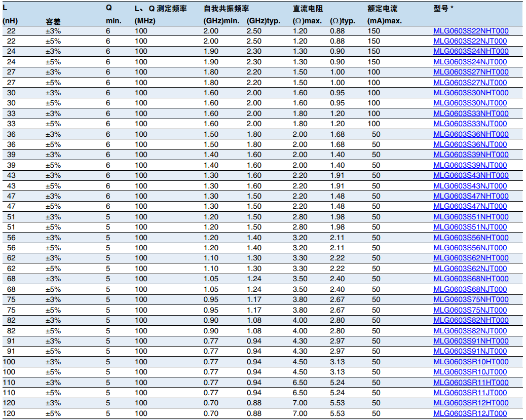This screenshot has height=420, width=526.
Task: Click the 1.05 GHz value in the MLG0603S68NHT000 row
Action: 211,279
